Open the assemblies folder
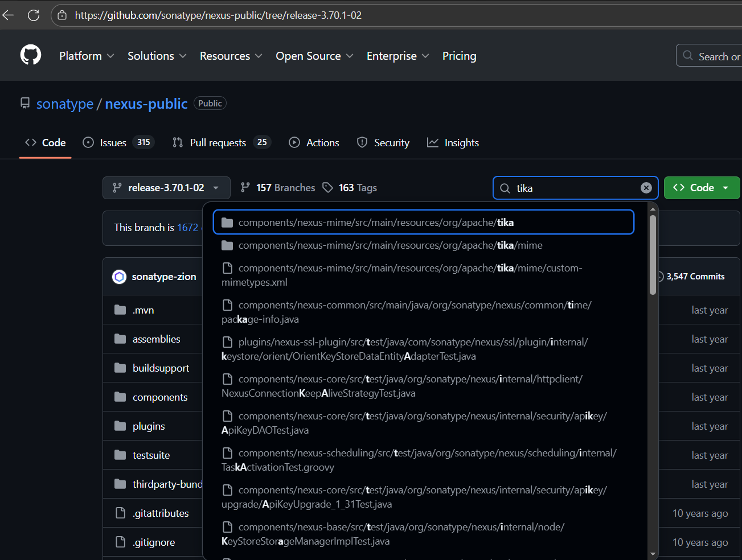The height and width of the screenshot is (560, 742). 157,339
